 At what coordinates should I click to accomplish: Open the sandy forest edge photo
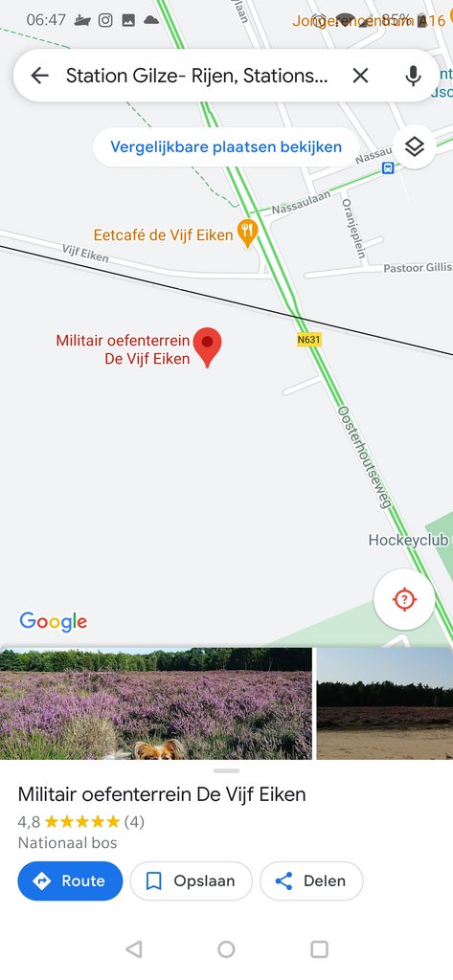(x=385, y=703)
